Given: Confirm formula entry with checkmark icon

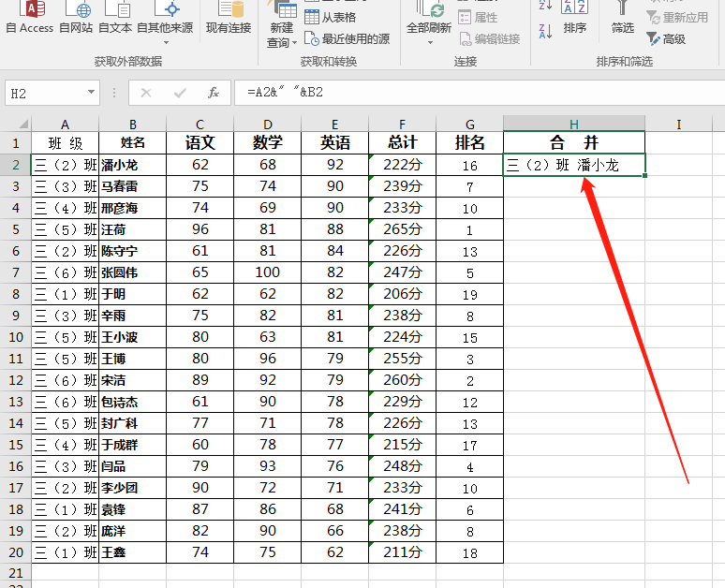Looking at the screenshot, I should tap(180, 94).
